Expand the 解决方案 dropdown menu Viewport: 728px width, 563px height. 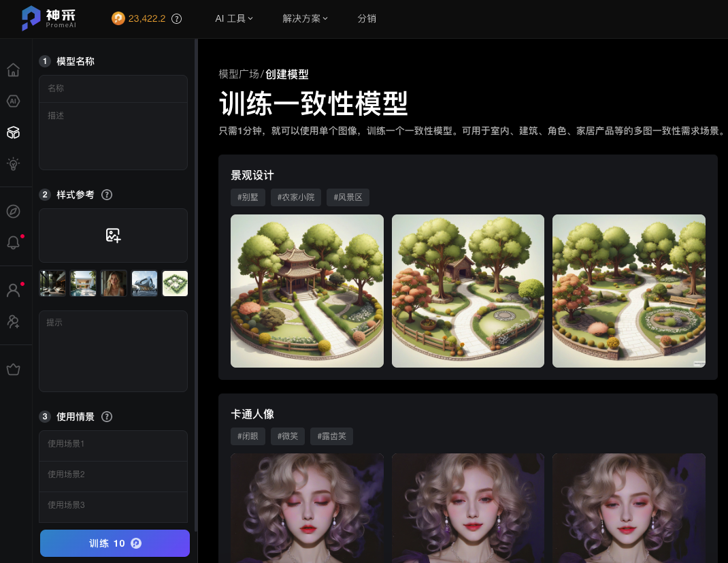[305, 18]
